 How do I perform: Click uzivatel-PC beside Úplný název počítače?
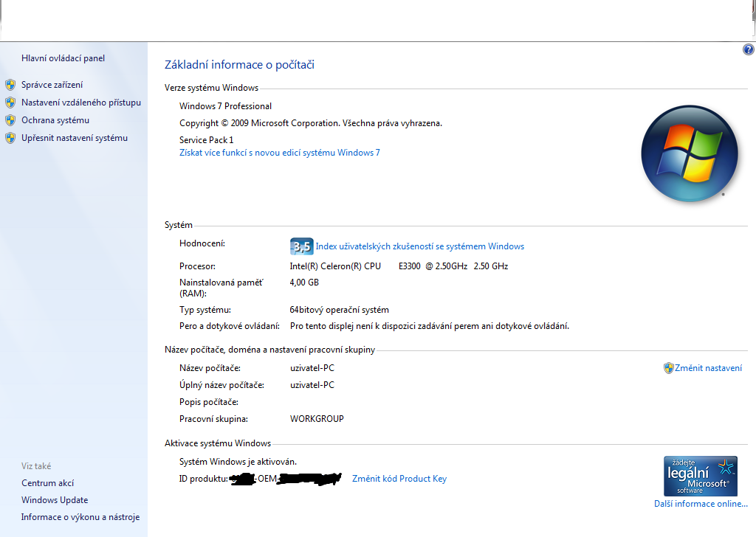tap(312, 385)
